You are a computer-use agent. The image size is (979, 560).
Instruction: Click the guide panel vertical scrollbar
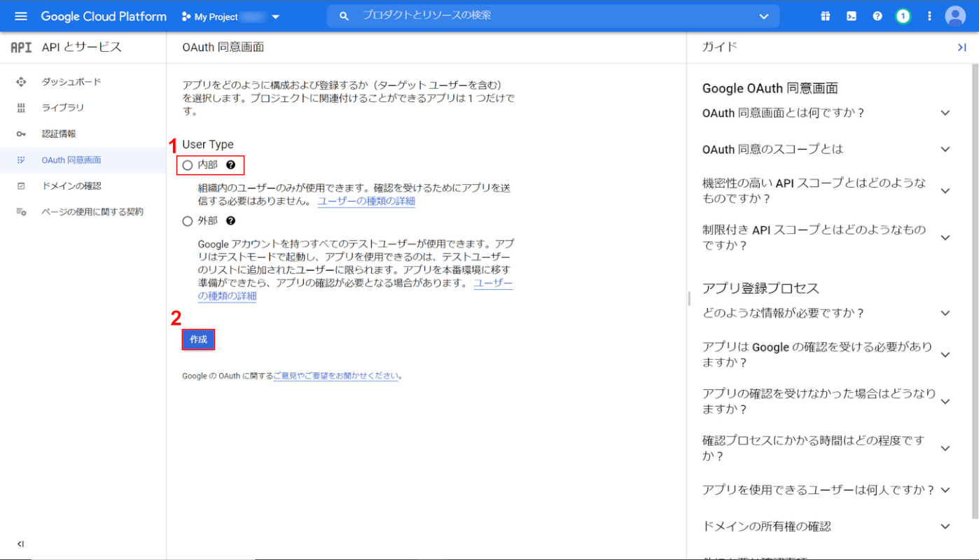click(x=975, y=290)
